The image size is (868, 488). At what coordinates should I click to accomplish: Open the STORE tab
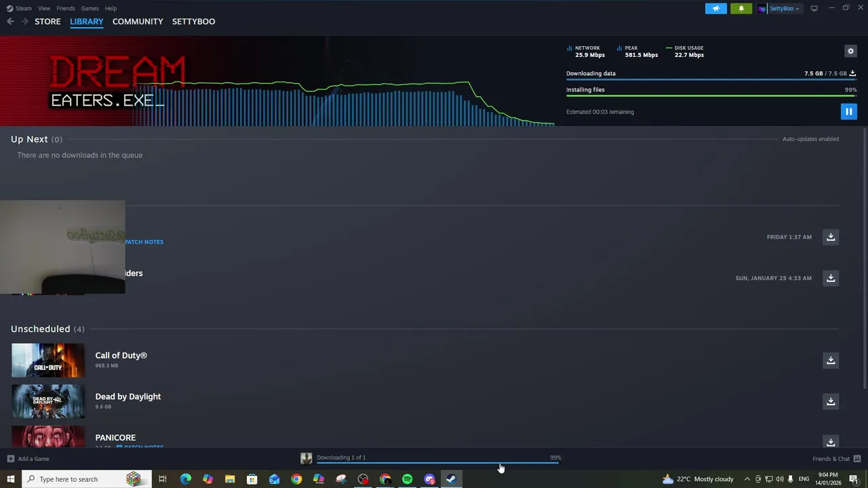pyautogui.click(x=47, y=22)
